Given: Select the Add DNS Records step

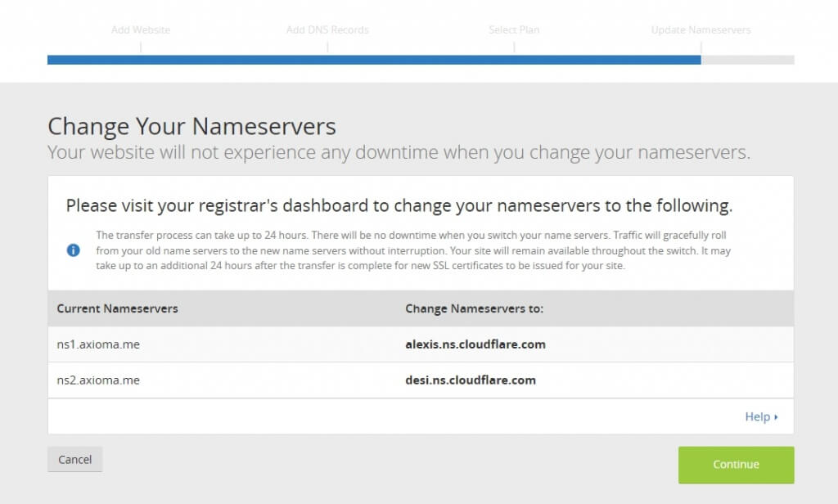Looking at the screenshot, I should click(327, 30).
